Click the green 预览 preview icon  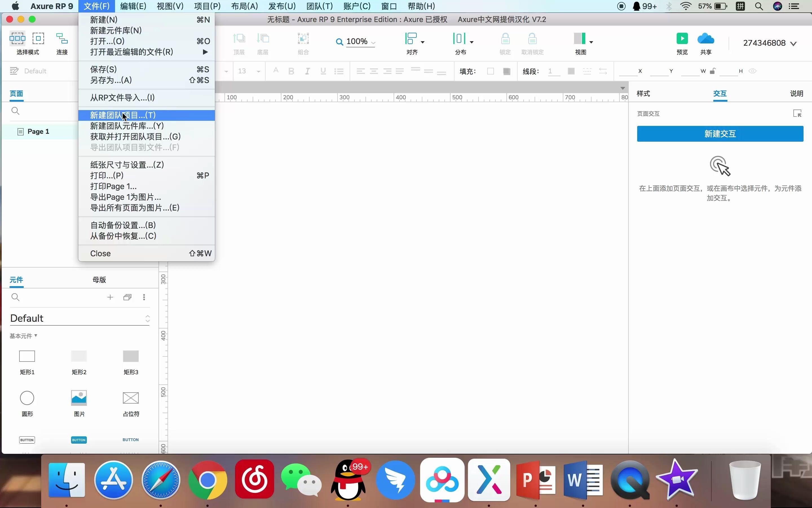(x=682, y=38)
